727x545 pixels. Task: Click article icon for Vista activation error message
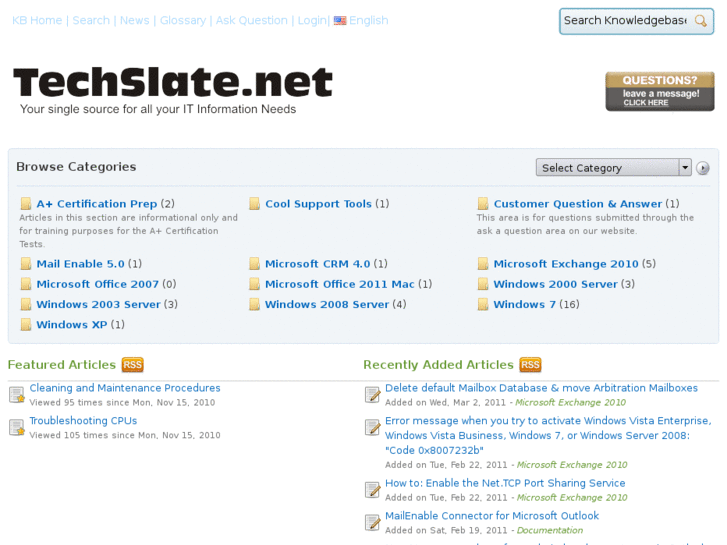pyautogui.click(x=372, y=427)
